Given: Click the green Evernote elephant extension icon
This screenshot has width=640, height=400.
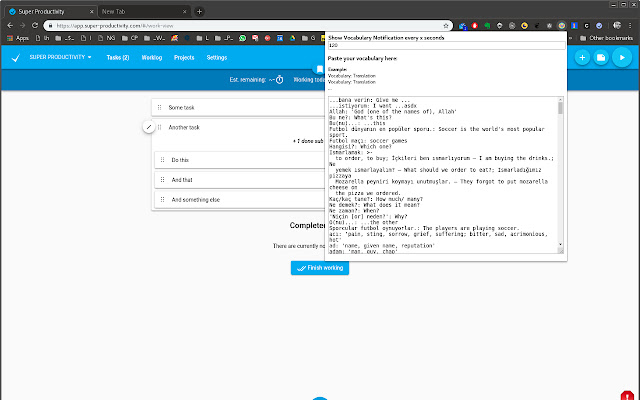Looking at the screenshot, I should 487,26.
